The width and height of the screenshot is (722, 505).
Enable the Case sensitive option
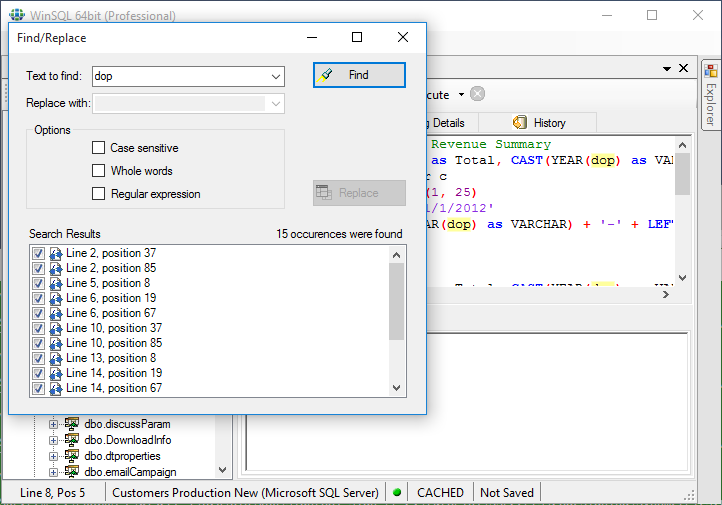coord(99,148)
